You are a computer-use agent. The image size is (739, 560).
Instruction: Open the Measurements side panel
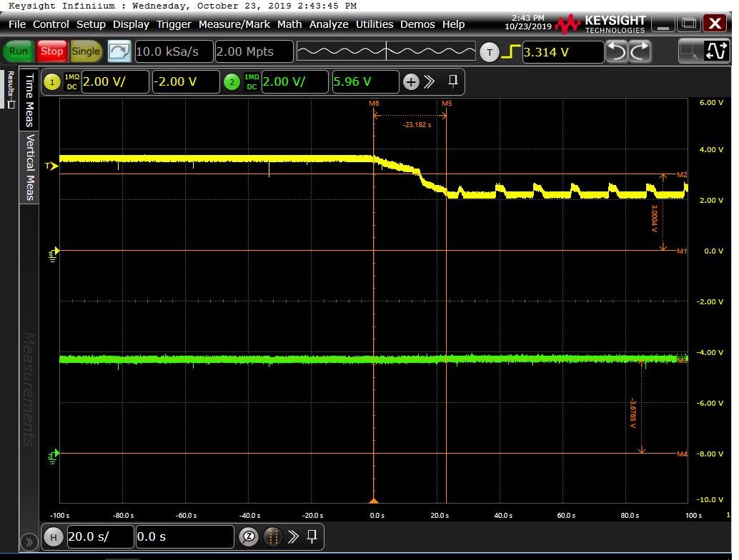click(x=29, y=389)
